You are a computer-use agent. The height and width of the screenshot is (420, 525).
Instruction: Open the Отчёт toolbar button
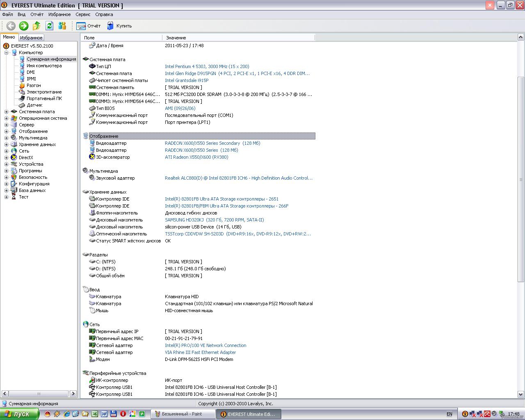point(89,26)
